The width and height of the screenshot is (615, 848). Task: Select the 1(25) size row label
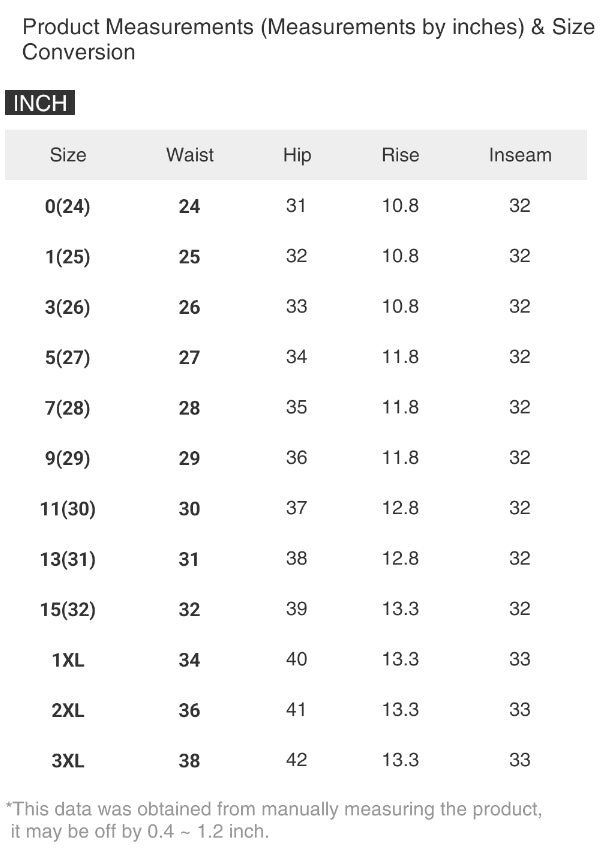point(68,257)
